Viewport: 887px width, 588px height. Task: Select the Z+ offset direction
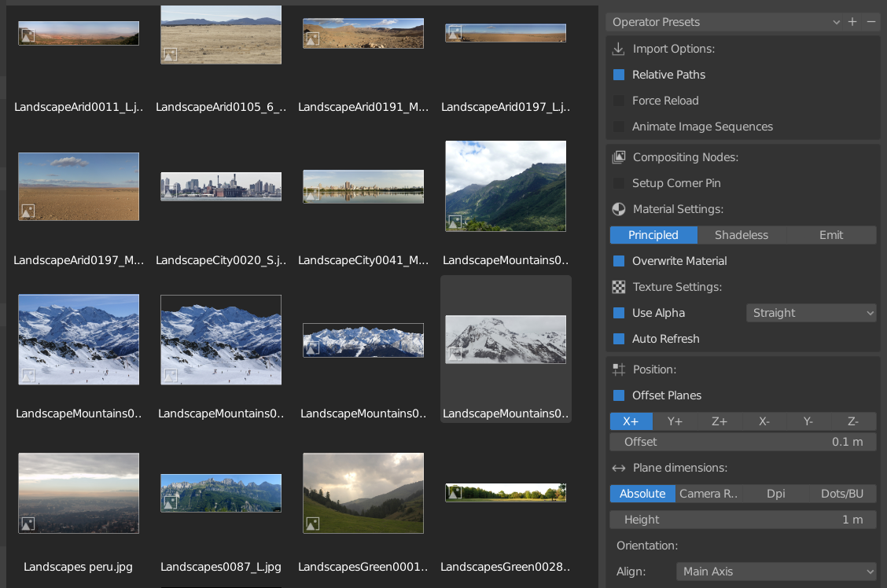[719, 421]
